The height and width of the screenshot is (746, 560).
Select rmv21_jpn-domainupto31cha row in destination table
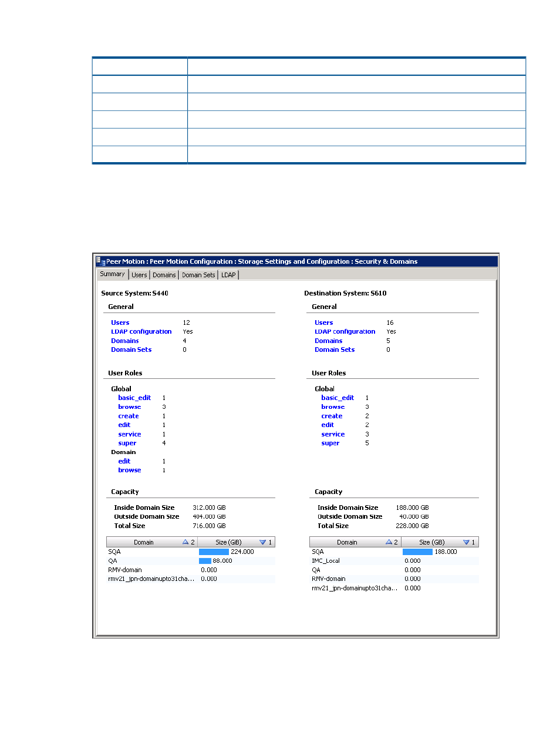pyautogui.click(x=394, y=588)
